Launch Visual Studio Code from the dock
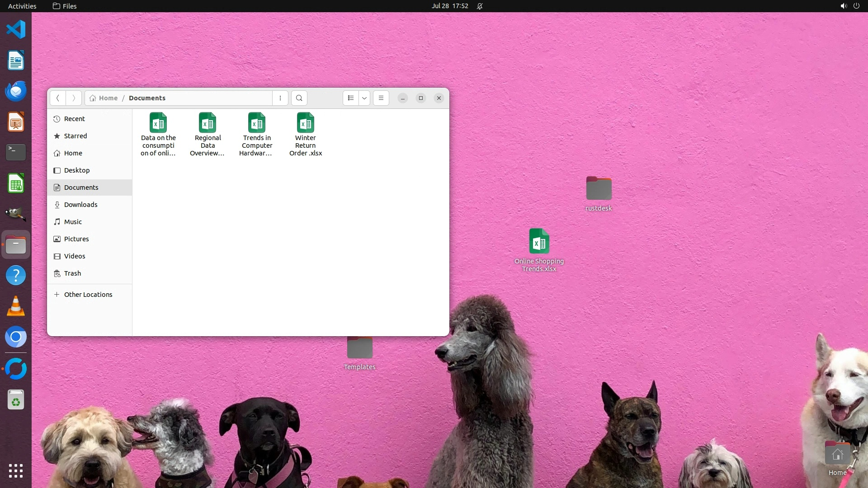868x488 pixels. tap(16, 30)
